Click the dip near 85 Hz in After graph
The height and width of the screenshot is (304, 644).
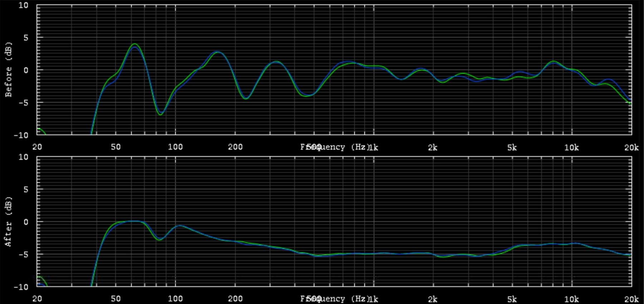[160, 239]
